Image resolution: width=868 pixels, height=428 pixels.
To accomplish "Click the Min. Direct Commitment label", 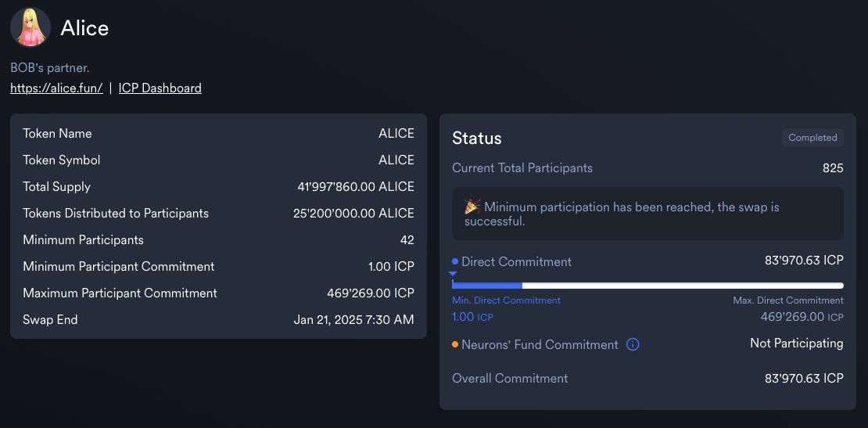I will coord(507,300).
